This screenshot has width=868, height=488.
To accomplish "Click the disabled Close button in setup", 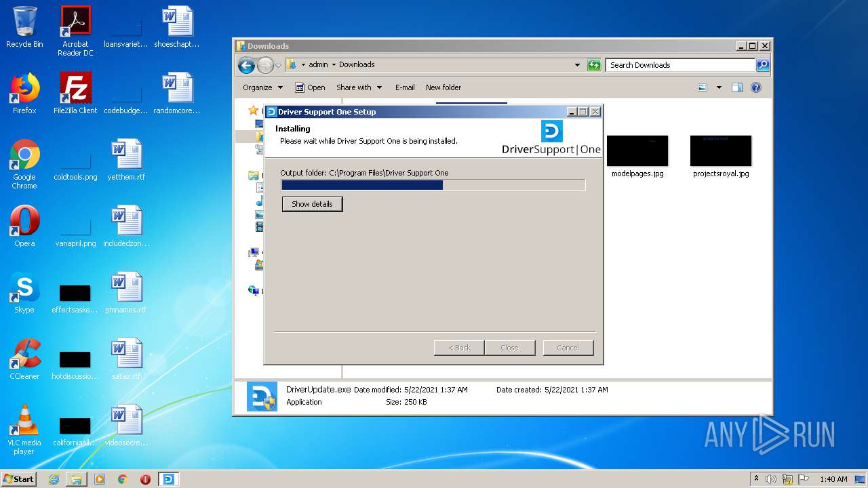I will [x=509, y=348].
